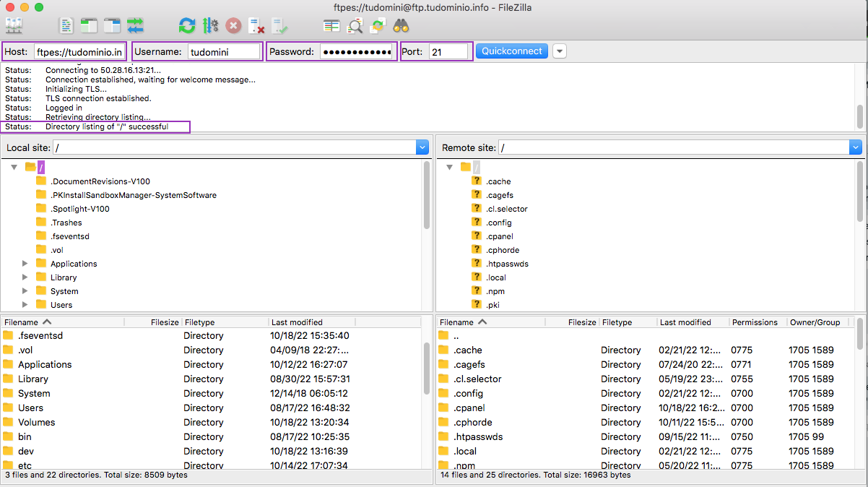
Task: Select .pki in remote tree
Action: [x=492, y=305]
